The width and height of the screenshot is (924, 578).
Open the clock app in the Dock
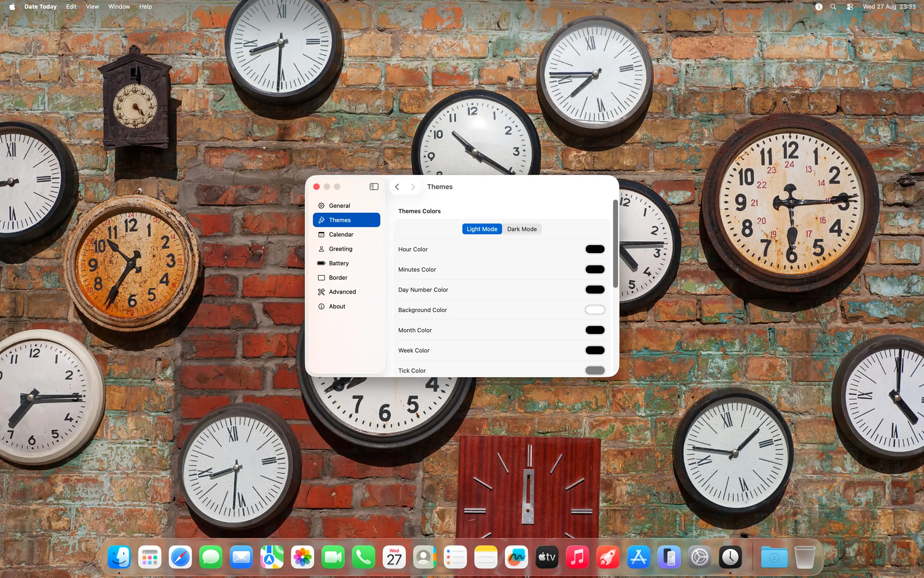click(730, 557)
